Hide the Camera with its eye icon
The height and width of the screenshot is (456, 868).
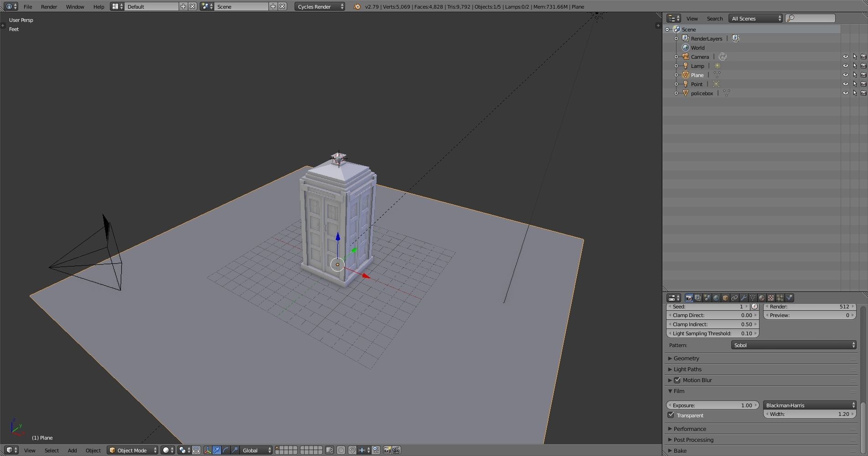(845, 56)
